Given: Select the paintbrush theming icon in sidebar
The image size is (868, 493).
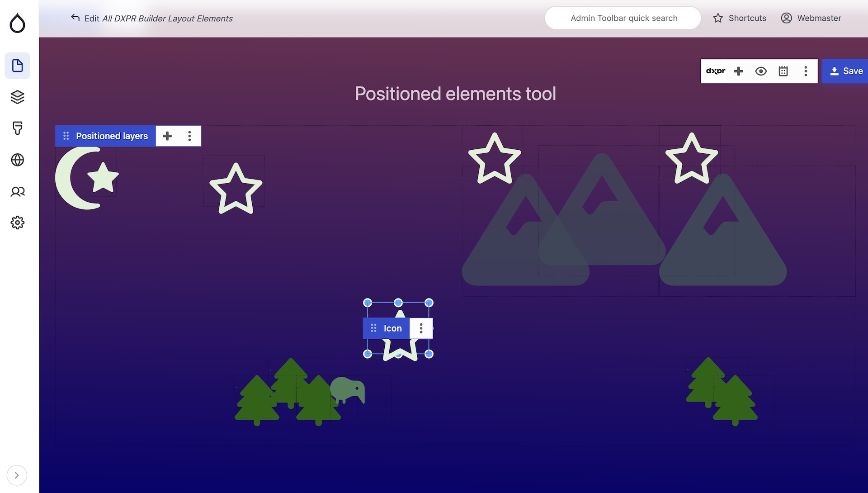Looking at the screenshot, I should coord(17,129).
